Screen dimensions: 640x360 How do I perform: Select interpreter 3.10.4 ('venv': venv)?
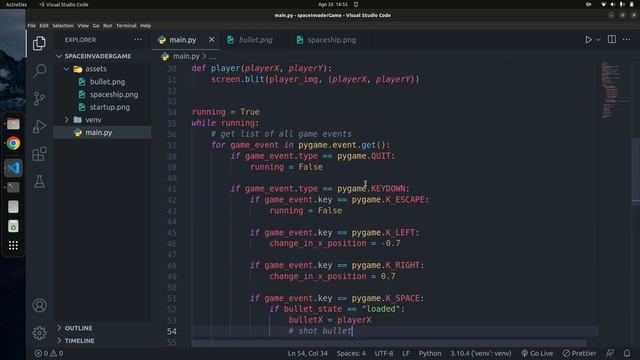click(480, 353)
